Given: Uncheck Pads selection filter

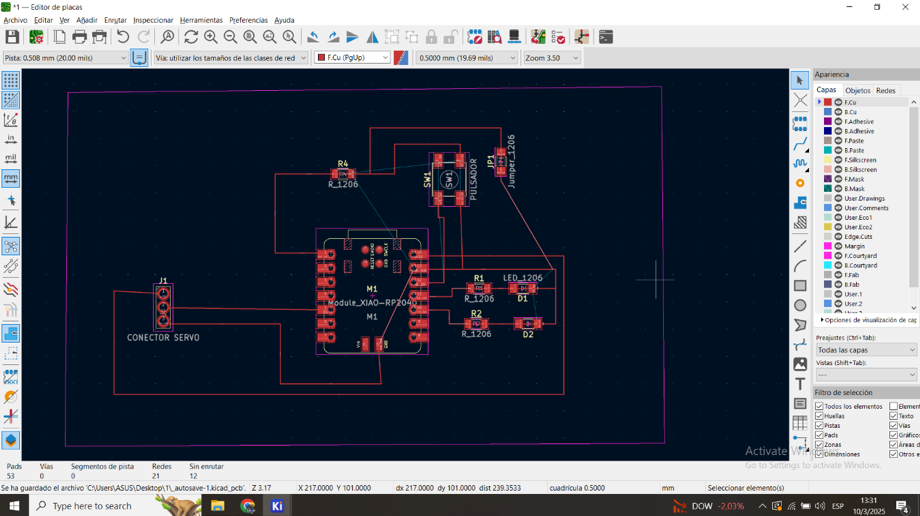Looking at the screenshot, I should tap(819, 435).
